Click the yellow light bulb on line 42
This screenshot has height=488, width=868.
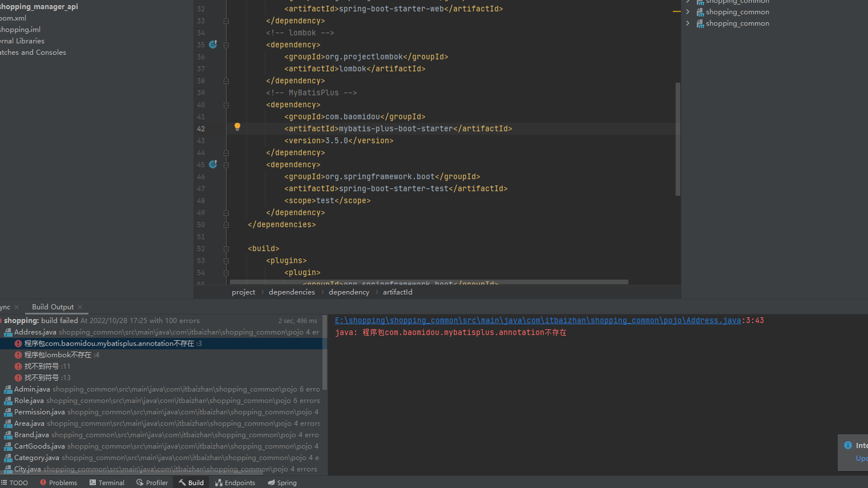click(x=237, y=127)
